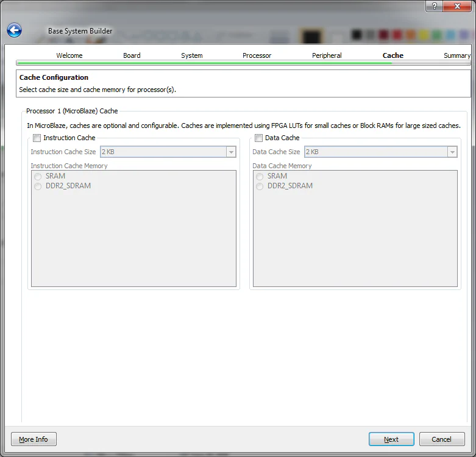Click the help question mark button
The width and height of the screenshot is (476, 457).
[434, 6]
